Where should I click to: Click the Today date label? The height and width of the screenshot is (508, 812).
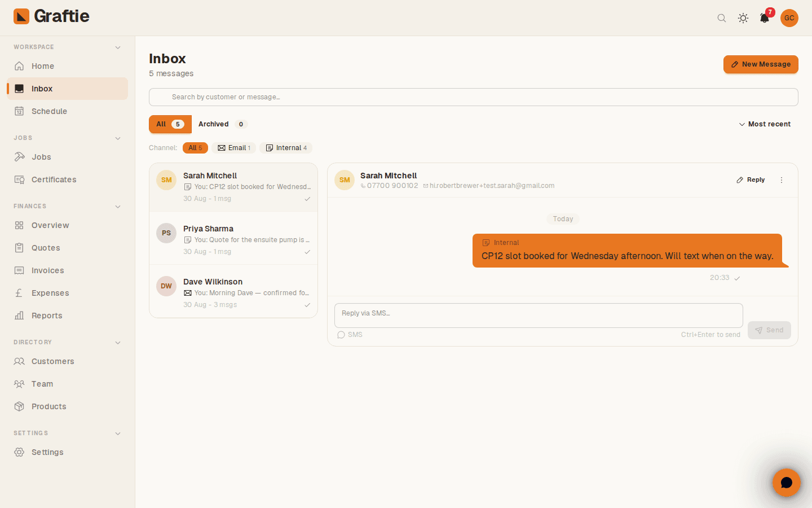563,219
